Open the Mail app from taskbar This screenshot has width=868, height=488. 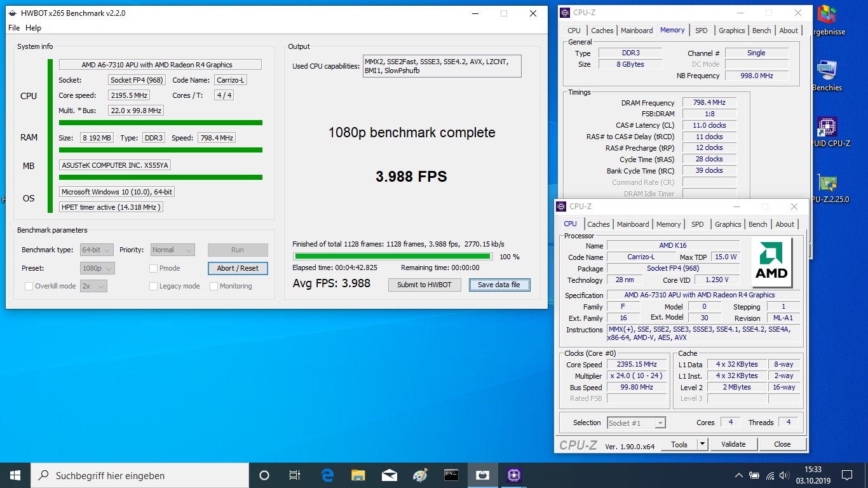[x=390, y=475]
